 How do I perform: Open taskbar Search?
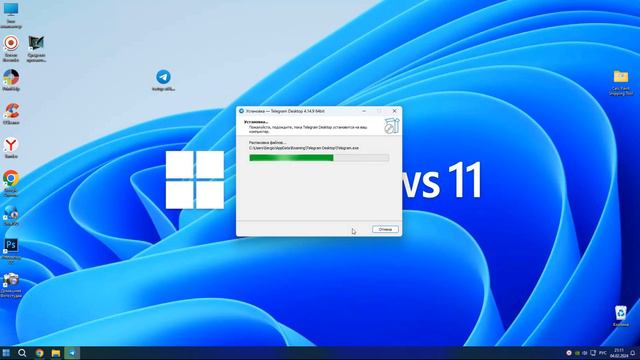pyautogui.click(x=22, y=353)
